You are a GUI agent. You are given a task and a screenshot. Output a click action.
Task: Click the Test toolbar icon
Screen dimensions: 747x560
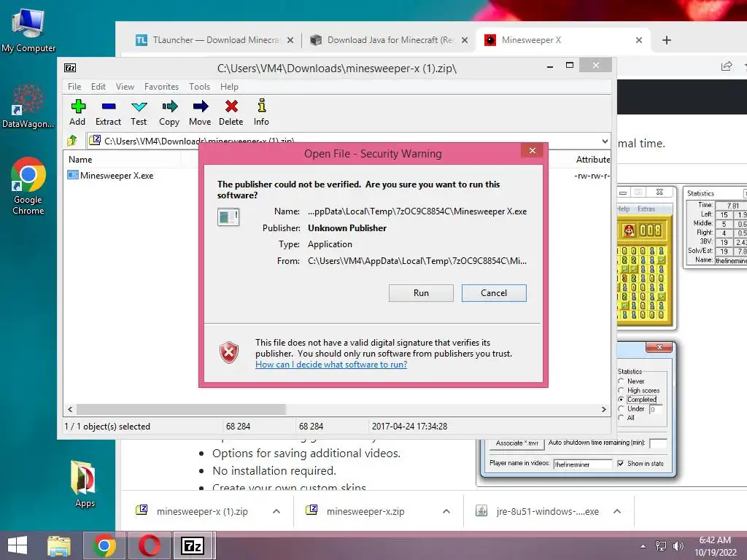[139, 112]
